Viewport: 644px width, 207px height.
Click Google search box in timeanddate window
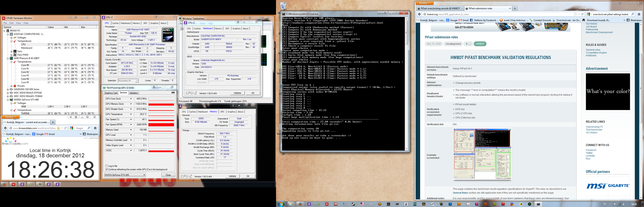click(x=80, y=128)
